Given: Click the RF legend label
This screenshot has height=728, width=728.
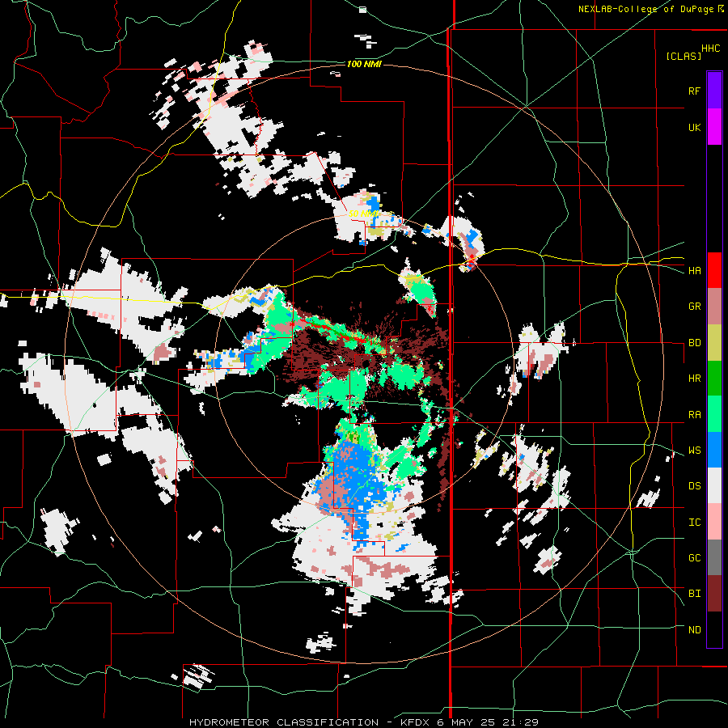Looking at the screenshot, I should coord(694,91).
